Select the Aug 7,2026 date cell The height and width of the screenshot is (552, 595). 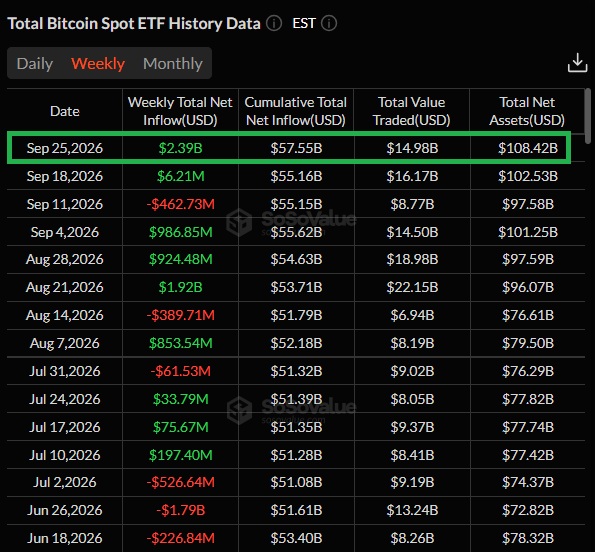pos(65,343)
